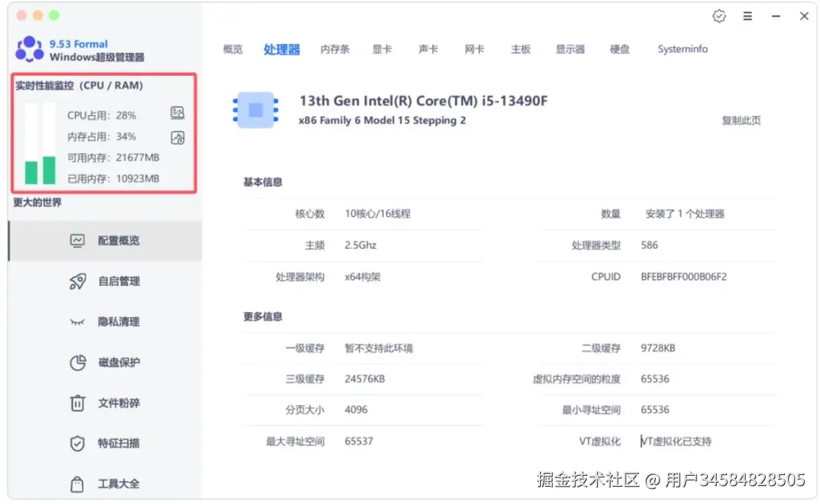This screenshot has height=504, width=820.
Task: Click the 暂不支持此环境 value
Action: pyautogui.click(x=378, y=348)
